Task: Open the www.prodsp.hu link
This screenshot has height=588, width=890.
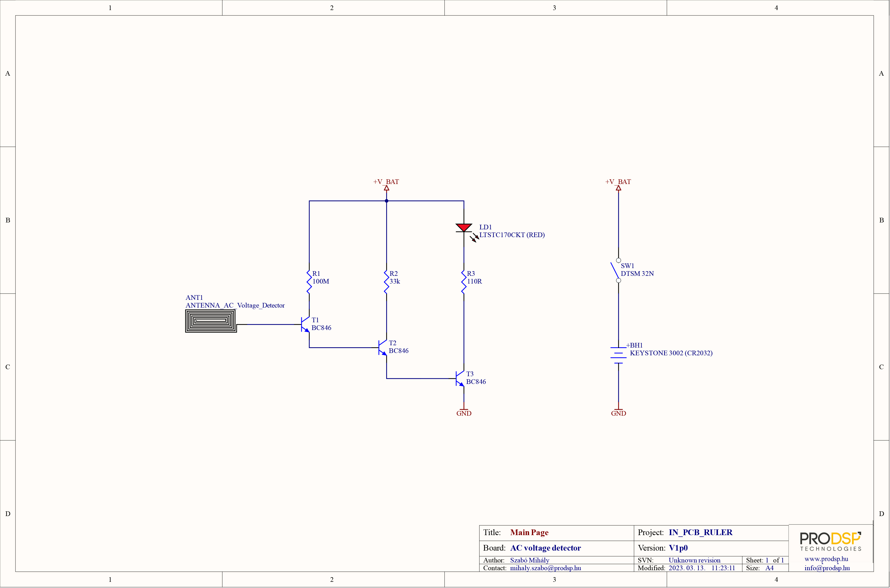Action: (826, 559)
